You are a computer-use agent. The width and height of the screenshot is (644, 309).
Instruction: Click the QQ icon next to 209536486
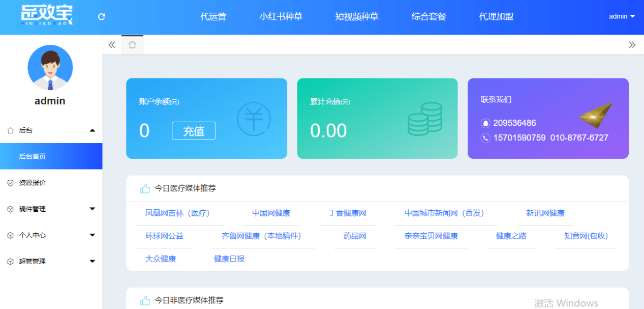tap(485, 123)
